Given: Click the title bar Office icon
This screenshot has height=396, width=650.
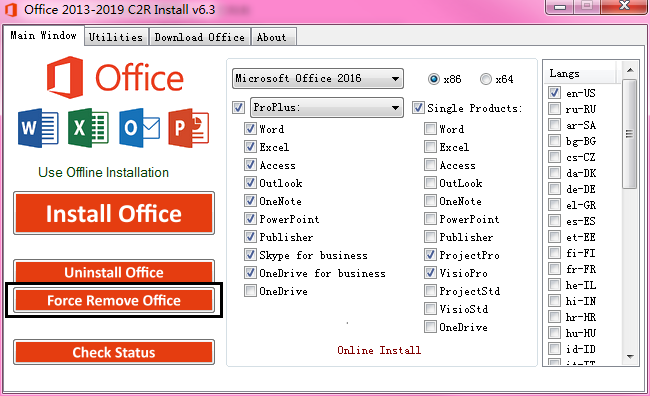Looking at the screenshot, I should tap(11, 10).
